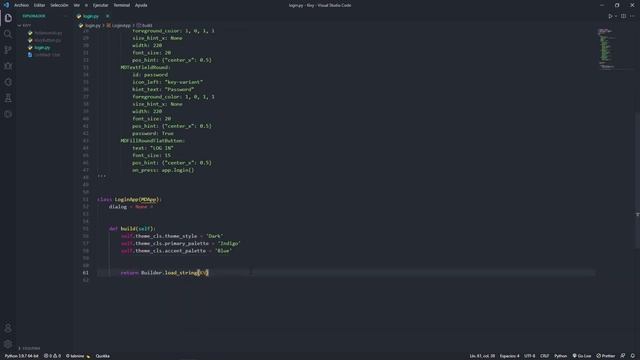The image size is (640, 360).
Task: Open the run button dropdown arrow
Action: coord(616,16)
